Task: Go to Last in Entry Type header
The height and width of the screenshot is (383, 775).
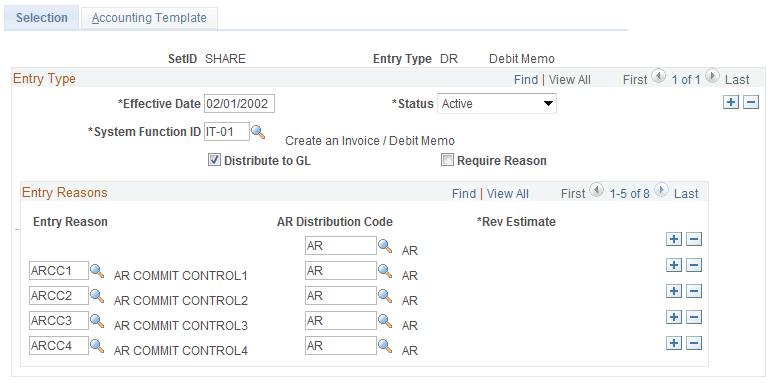Action: [x=737, y=80]
